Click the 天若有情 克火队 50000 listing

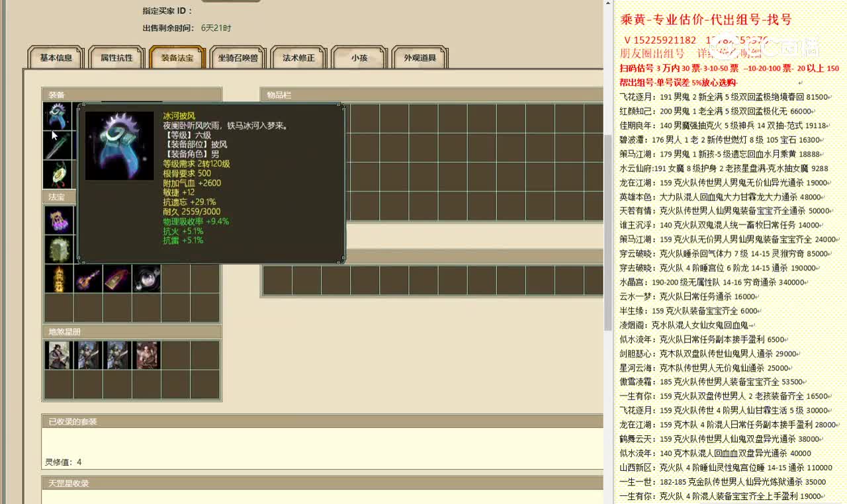(x=727, y=211)
